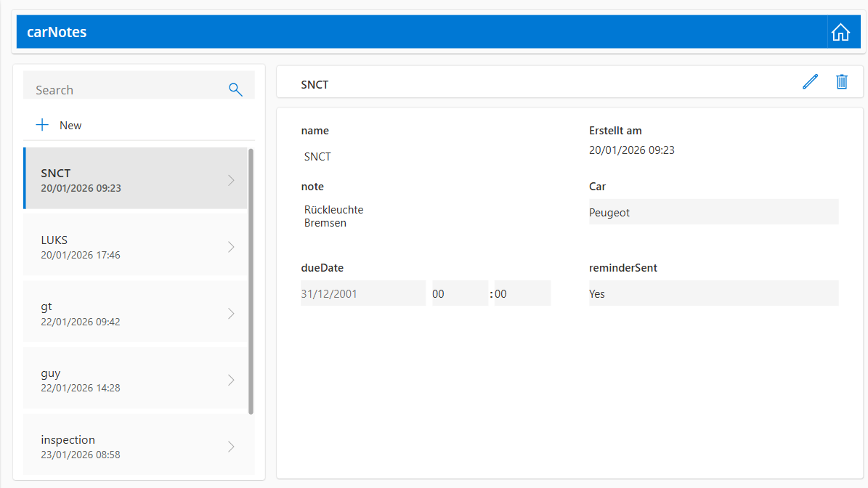Click the carNotes title
868x488 pixels.
pyautogui.click(x=57, y=32)
